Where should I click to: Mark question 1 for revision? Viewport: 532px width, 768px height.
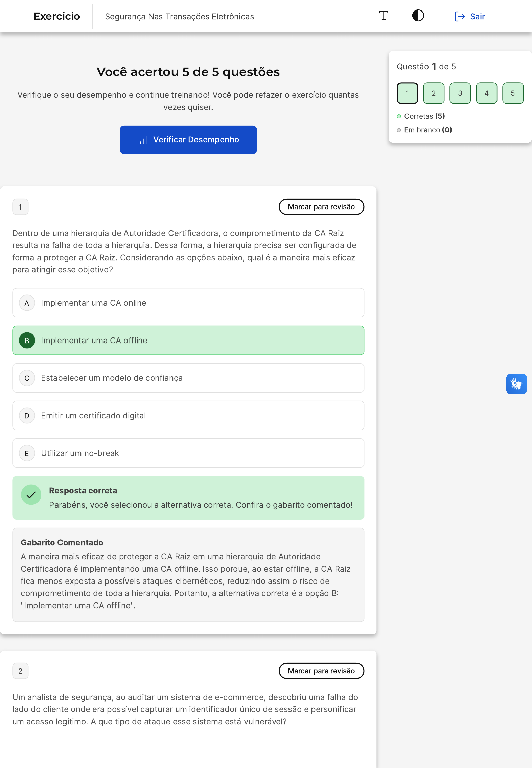tap(321, 207)
